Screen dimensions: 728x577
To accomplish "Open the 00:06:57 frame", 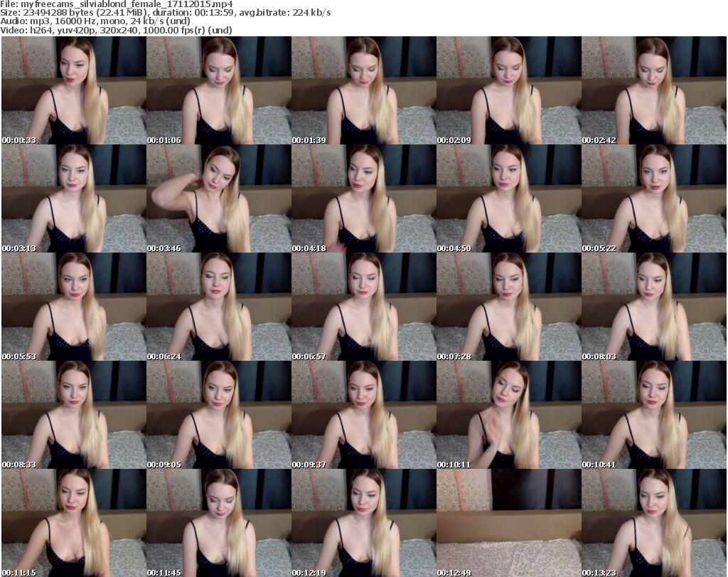I will [364, 307].
